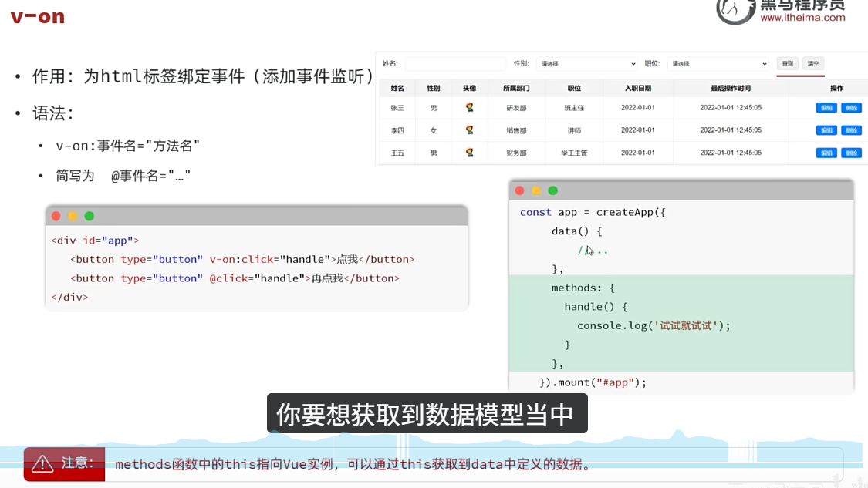The image size is (868, 488).
Task: Click the name cell 李四
Action: [397, 130]
